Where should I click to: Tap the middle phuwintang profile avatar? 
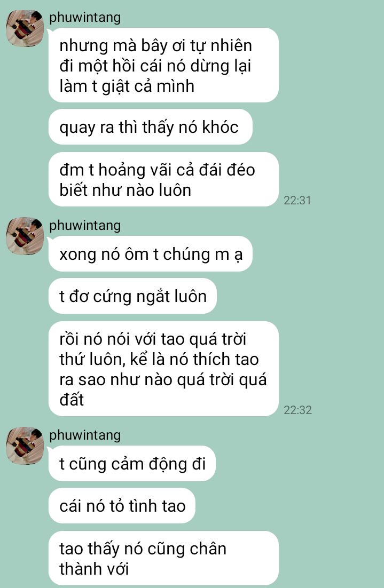(x=25, y=236)
